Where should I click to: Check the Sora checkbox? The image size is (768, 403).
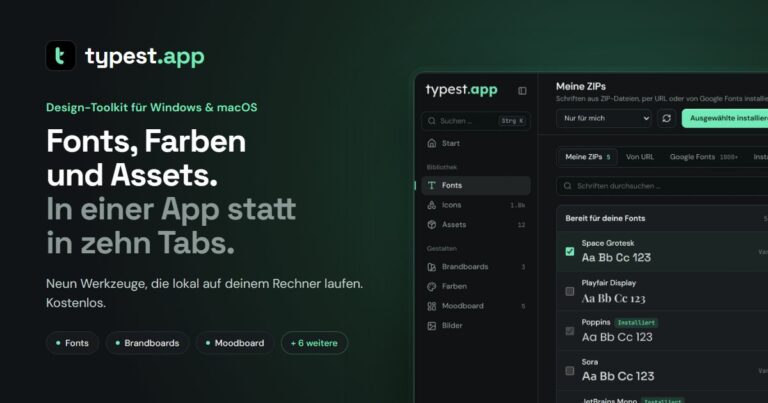pyautogui.click(x=570, y=371)
